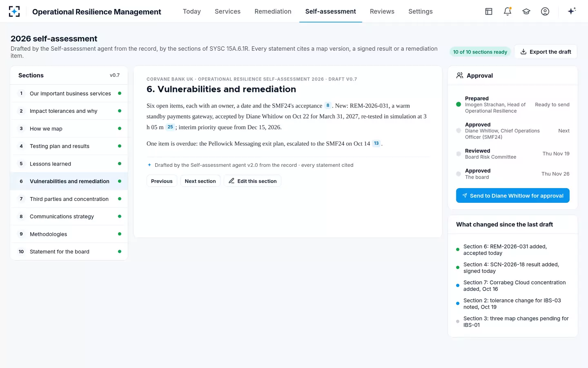The width and height of the screenshot is (588, 368).
Task: Select the Reviews tab
Action: pyautogui.click(x=382, y=11)
